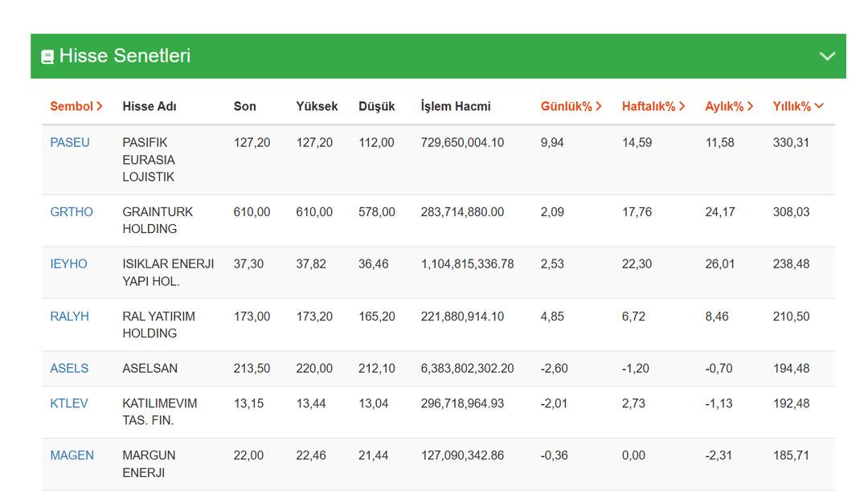Click the book icon beside Hisse Senetleri

click(x=47, y=57)
